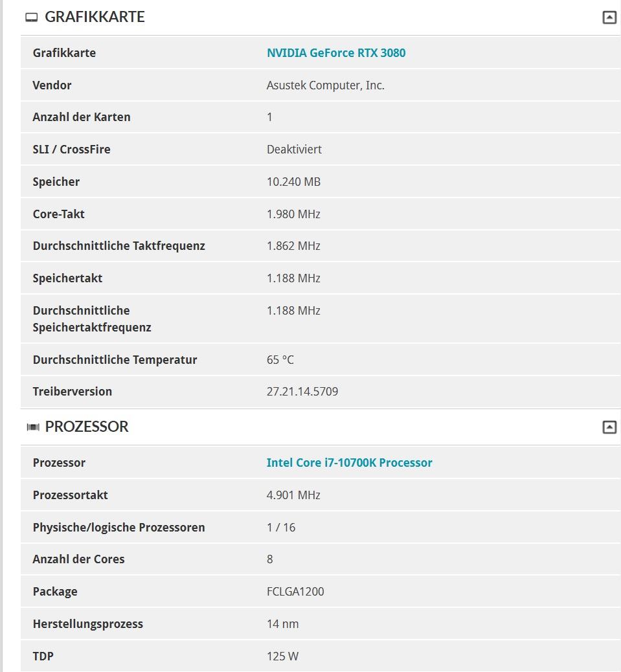Click the Physische/logische Prozessoren label

[x=119, y=527]
